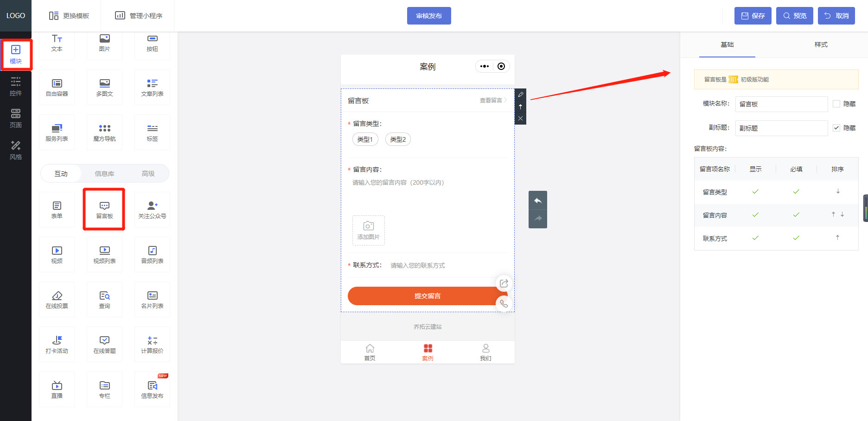
Task: Add a 自由容器 module
Action: click(x=57, y=88)
